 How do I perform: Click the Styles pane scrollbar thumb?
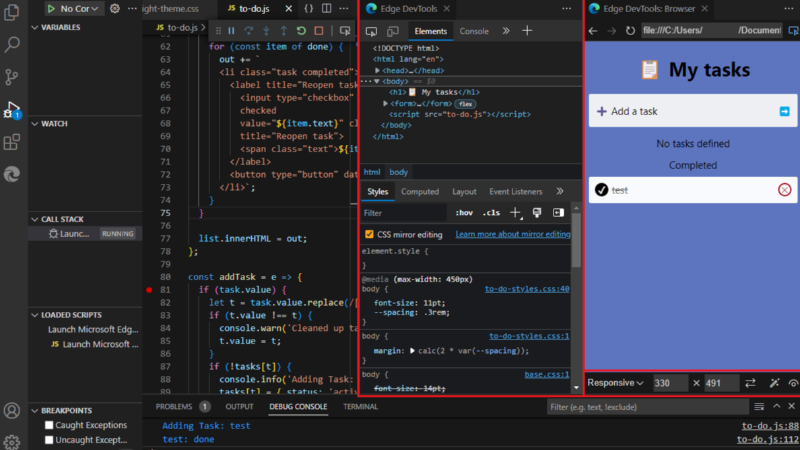coord(577,240)
